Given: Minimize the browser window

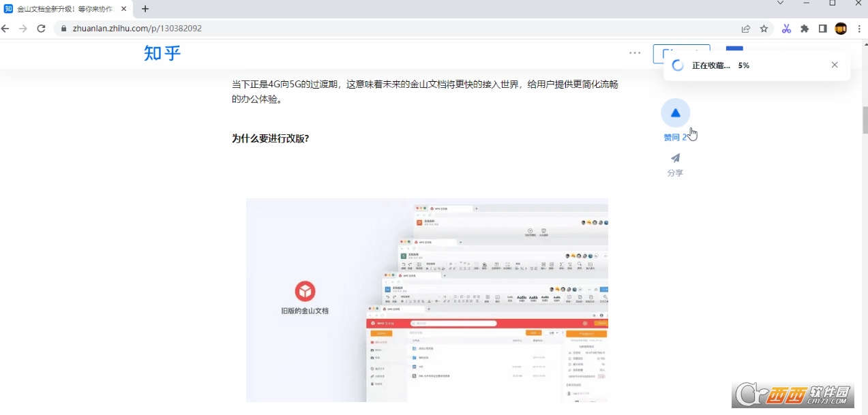Looking at the screenshot, I should [807, 3].
